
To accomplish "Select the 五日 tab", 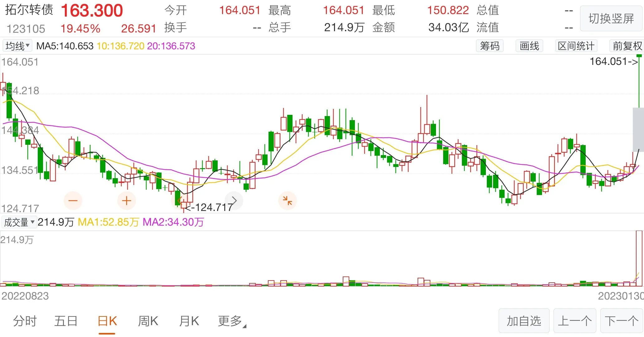I will point(66,321).
